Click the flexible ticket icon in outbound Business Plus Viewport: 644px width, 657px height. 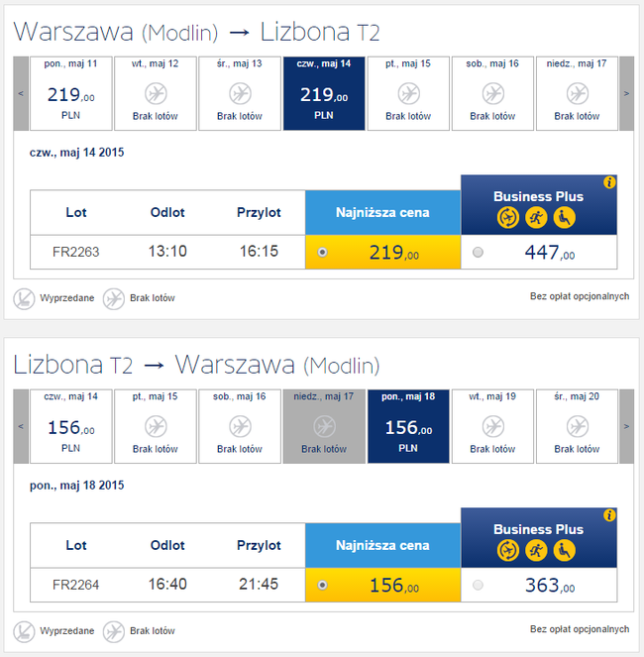click(x=506, y=217)
